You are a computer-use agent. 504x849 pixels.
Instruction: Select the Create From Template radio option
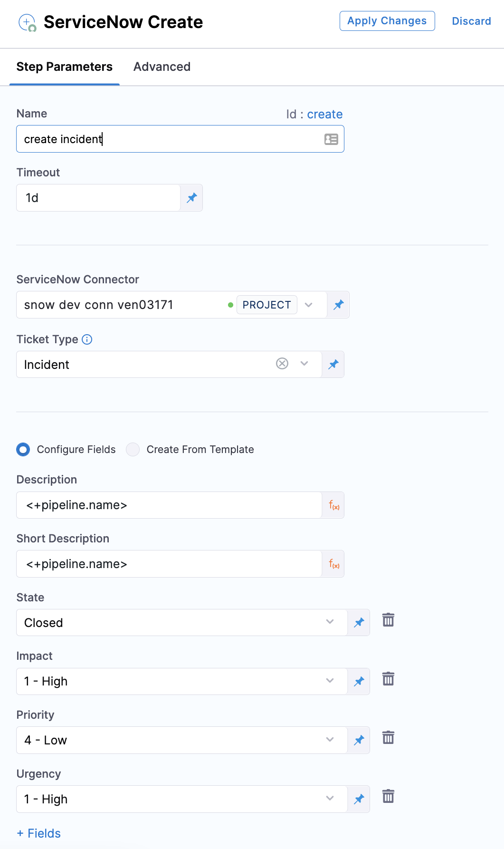[x=133, y=450]
